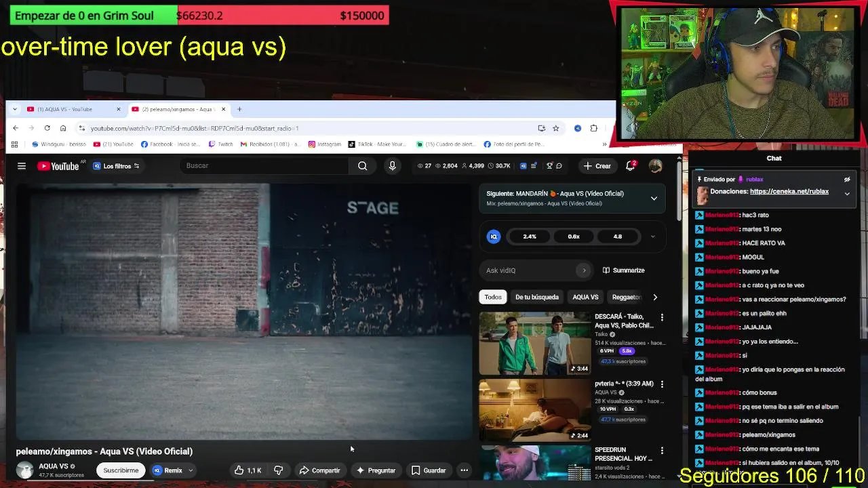Click the Suscribirme button
The image size is (868, 488).
click(121, 470)
